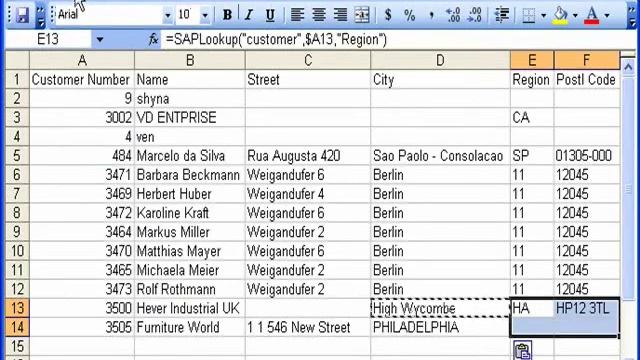
Task: Click the Name Box showing E13
Action: pyautogui.click(x=48, y=40)
